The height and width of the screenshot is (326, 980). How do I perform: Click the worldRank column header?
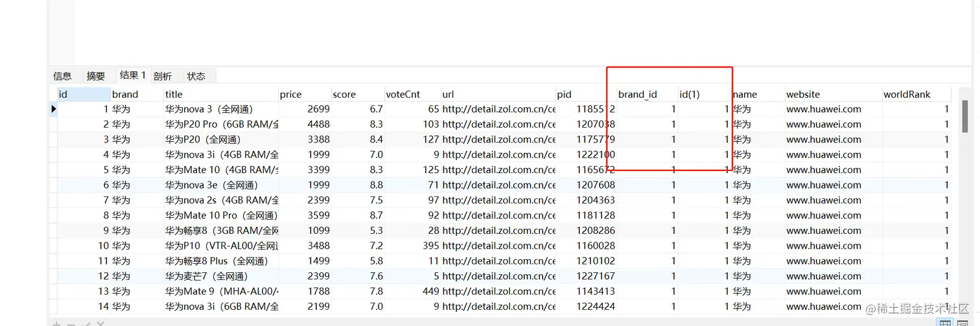[916, 94]
